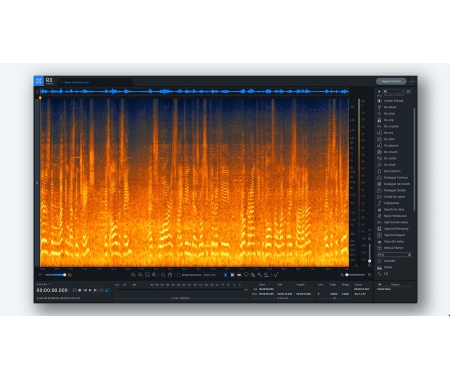Open the De-click module icon
Viewport: 450px width, 380px height.
[x=379, y=113]
